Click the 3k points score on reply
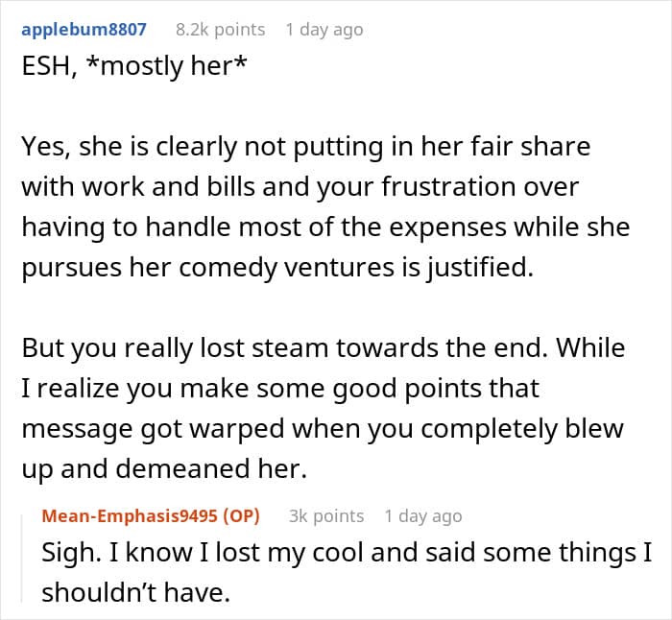The width and height of the screenshot is (672, 620). (x=326, y=515)
